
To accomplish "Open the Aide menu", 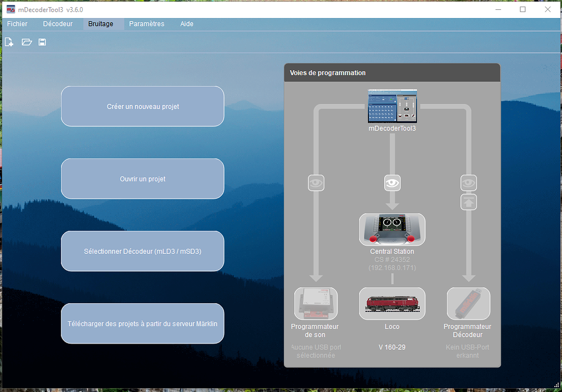I will [x=187, y=24].
